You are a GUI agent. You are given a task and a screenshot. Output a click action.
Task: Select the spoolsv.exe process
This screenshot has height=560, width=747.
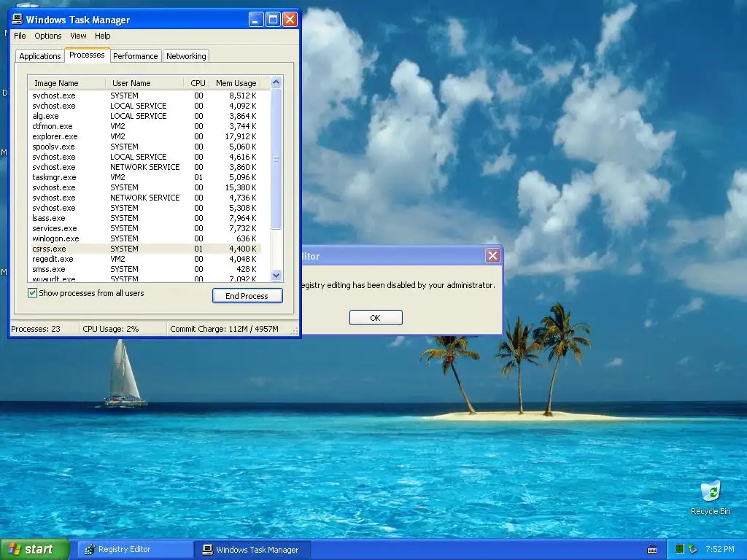[x=144, y=147]
